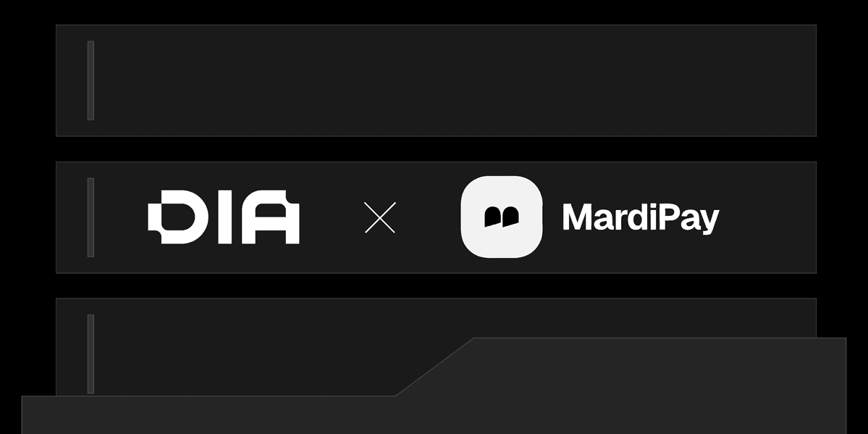Click left black shape inside MardiPay icon
This screenshot has width=868, height=434.
click(x=492, y=217)
